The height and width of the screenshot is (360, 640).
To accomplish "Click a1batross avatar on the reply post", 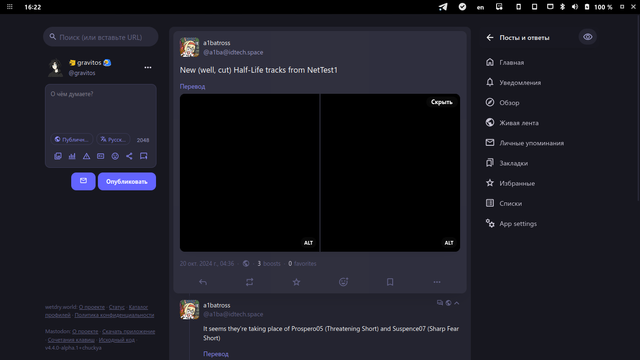I will tap(189, 309).
